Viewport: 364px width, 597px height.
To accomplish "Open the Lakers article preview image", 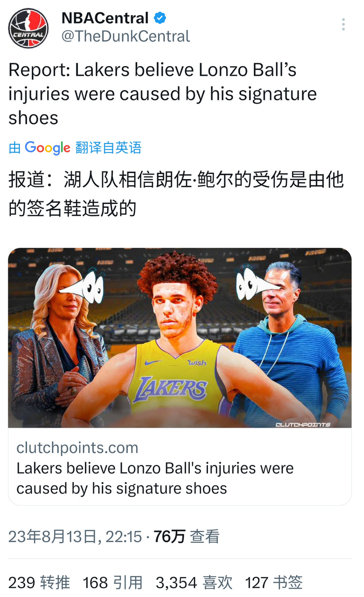I will pyautogui.click(x=179, y=338).
